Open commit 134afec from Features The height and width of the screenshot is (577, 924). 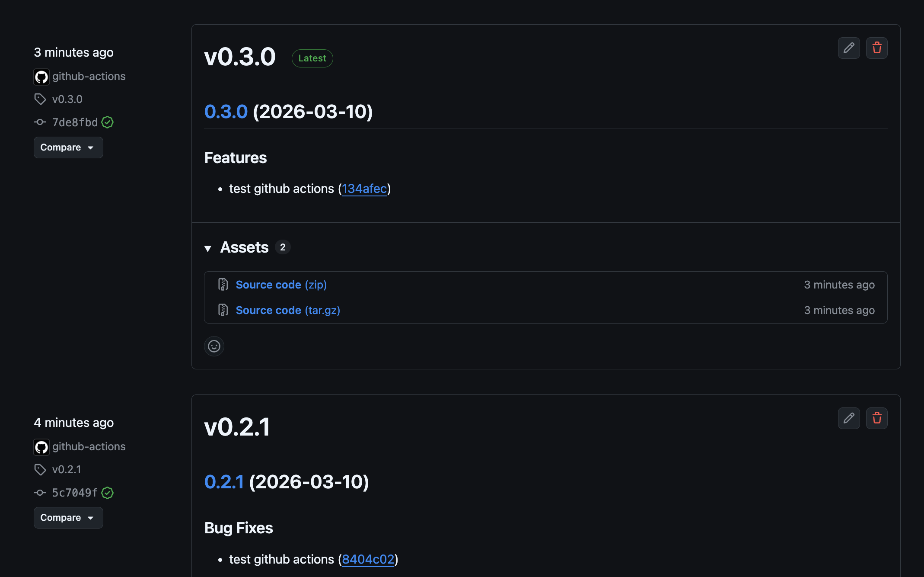coord(364,189)
